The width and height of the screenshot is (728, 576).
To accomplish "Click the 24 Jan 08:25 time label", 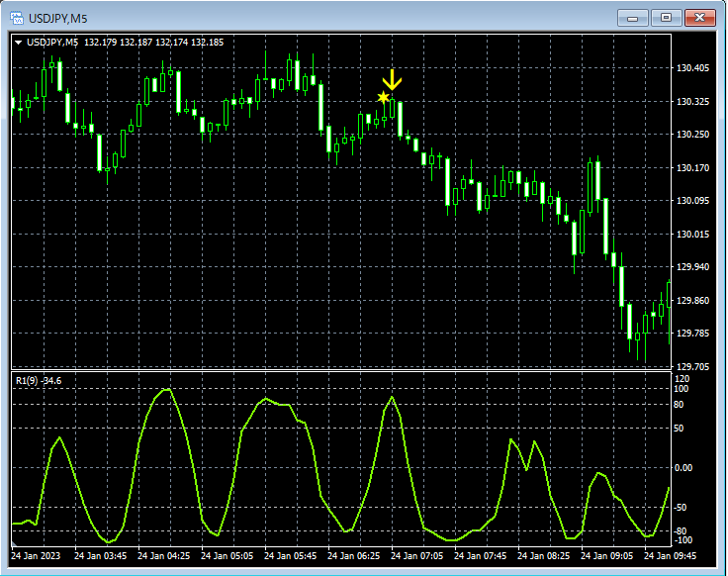I will point(544,556).
